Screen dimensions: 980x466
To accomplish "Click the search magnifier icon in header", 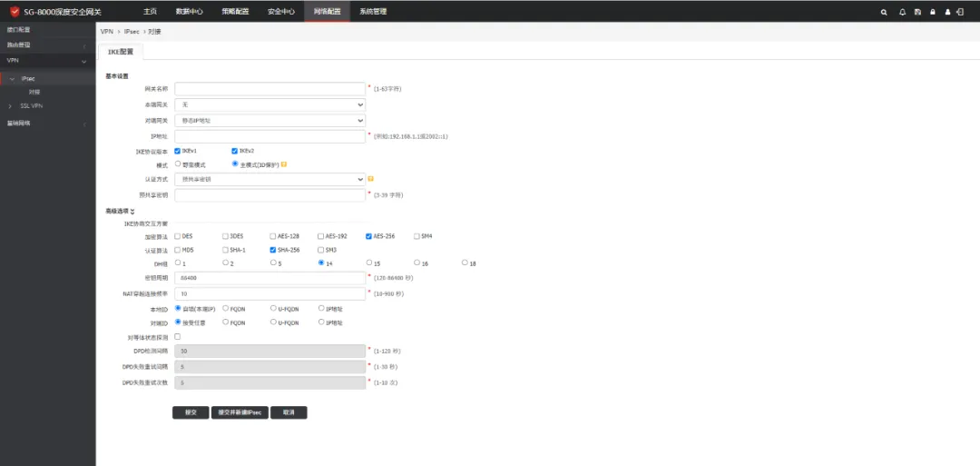I will (885, 12).
